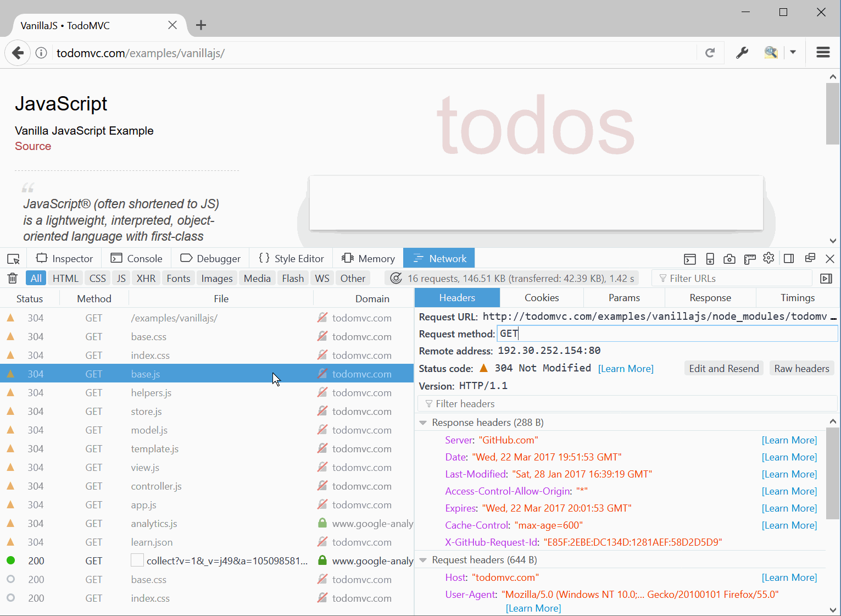Image resolution: width=841 pixels, height=616 pixels.
Task: Toggle the JS request filter
Action: (x=121, y=279)
